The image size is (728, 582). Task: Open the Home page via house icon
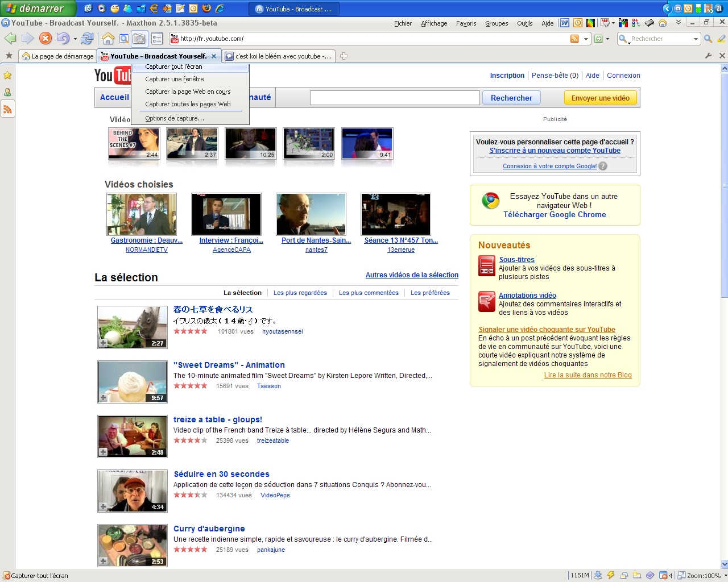108,39
